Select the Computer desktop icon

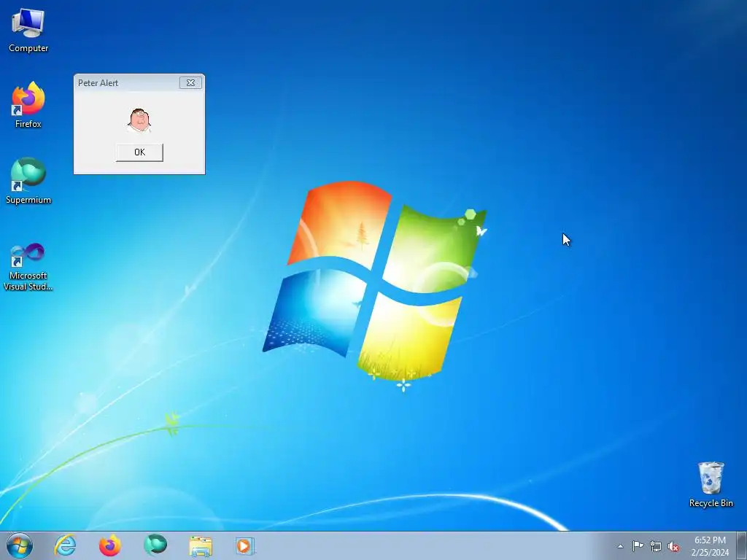tap(28, 30)
